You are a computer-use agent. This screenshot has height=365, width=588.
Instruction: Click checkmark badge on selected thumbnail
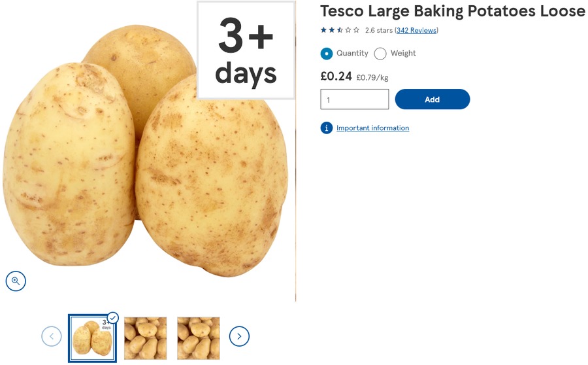[112, 318]
